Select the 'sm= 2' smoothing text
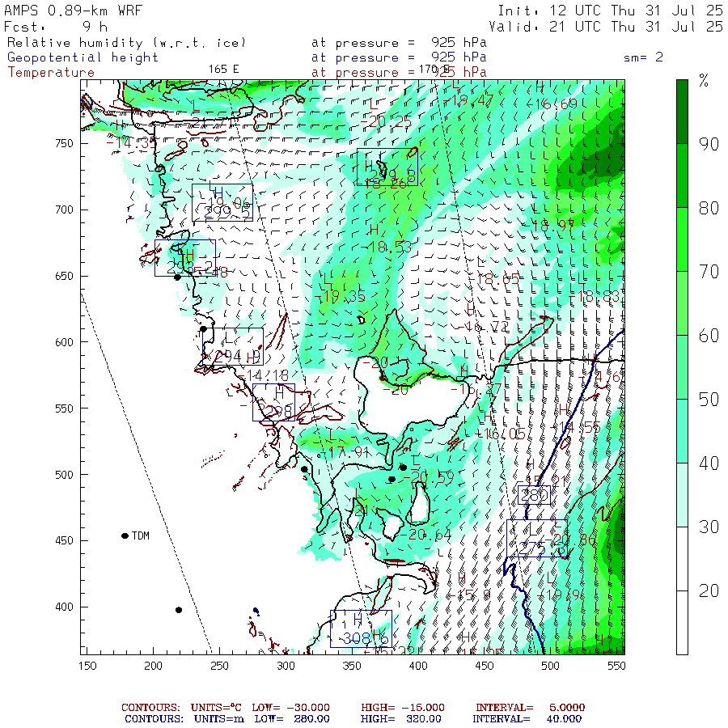 pyautogui.click(x=643, y=57)
